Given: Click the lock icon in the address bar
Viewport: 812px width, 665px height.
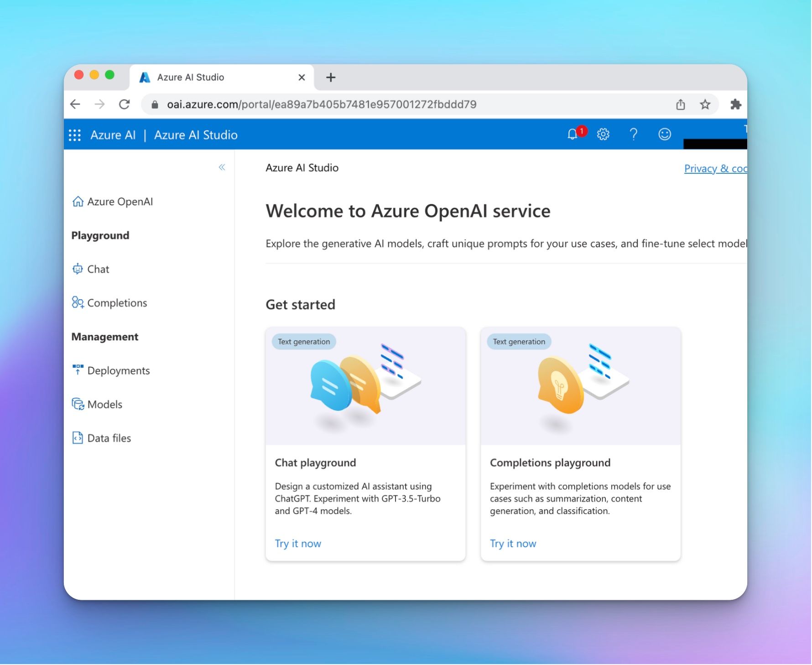Looking at the screenshot, I should pos(155,104).
